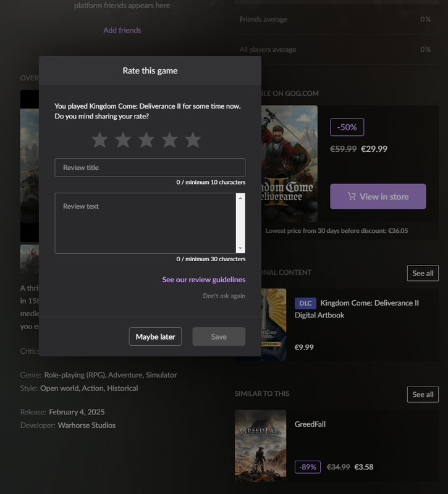Click the All players average row
448x494 pixels.
pyautogui.click(x=337, y=50)
